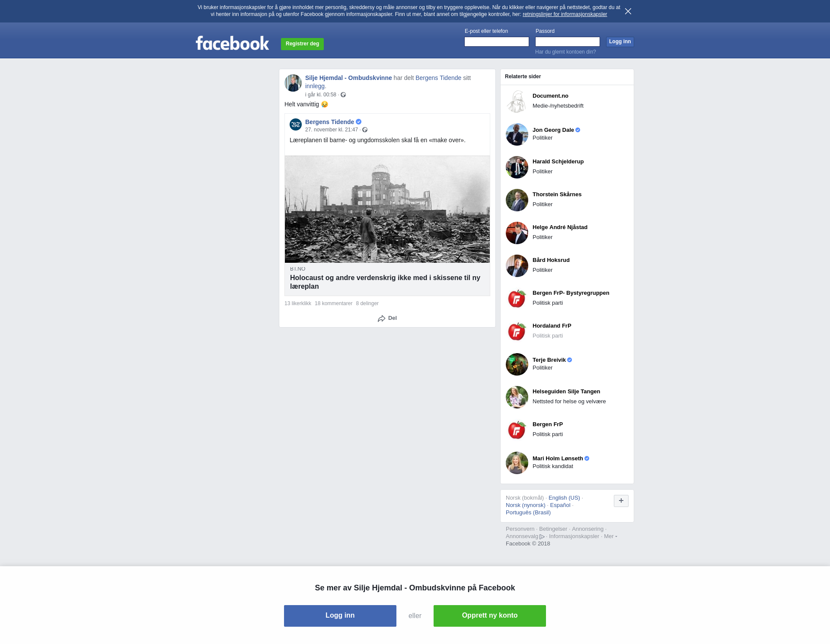The height and width of the screenshot is (644, 830).
Task: Open the Helseguiden Silje Tangen name link
Action: tap(566, 392)
